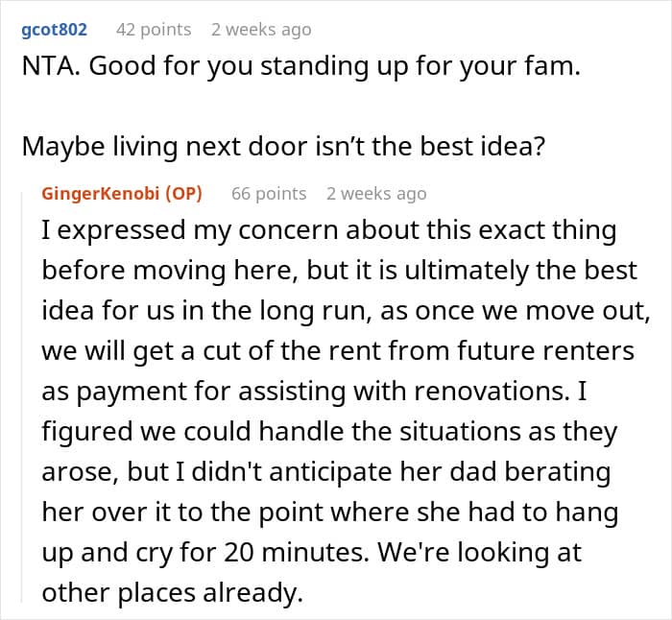Screen dimensions: 672x620
Task: Collapse reply thread via vertical line
Action: [x=22, y=396]
